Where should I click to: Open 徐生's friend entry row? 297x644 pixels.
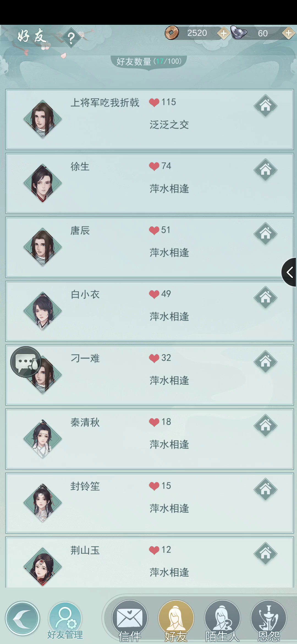150,183
